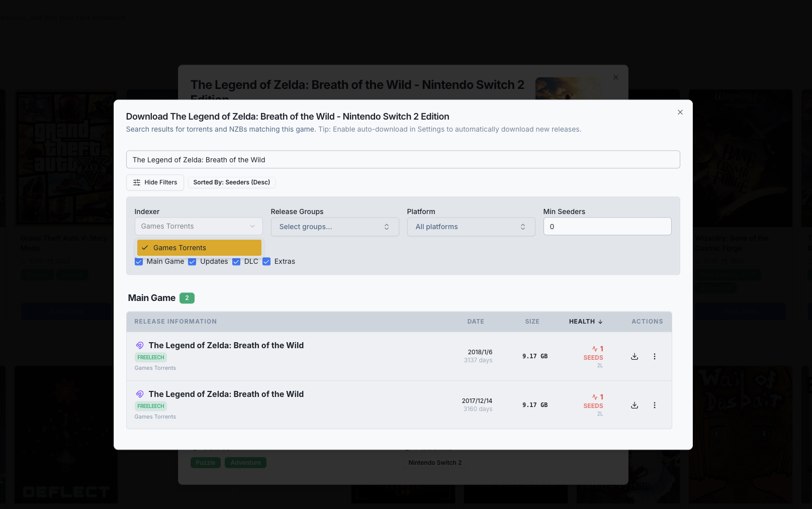
Task: Click the Adventure genre tag in the game details
Action: [246, 463]
